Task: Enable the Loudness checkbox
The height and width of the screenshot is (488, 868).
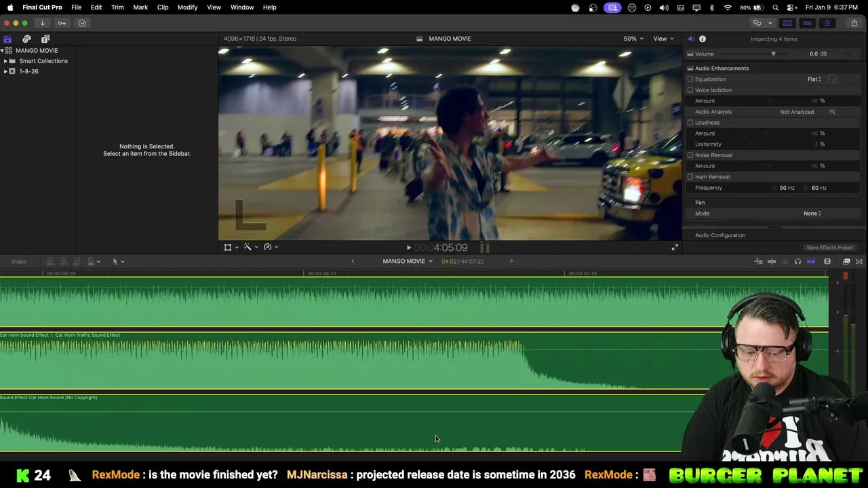Action: [690, 123]
